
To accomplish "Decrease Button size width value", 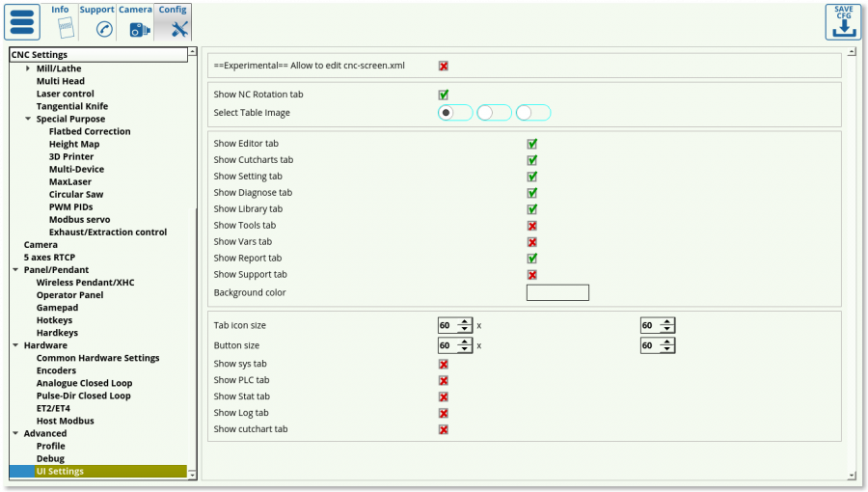I will (x=465, y=349).
